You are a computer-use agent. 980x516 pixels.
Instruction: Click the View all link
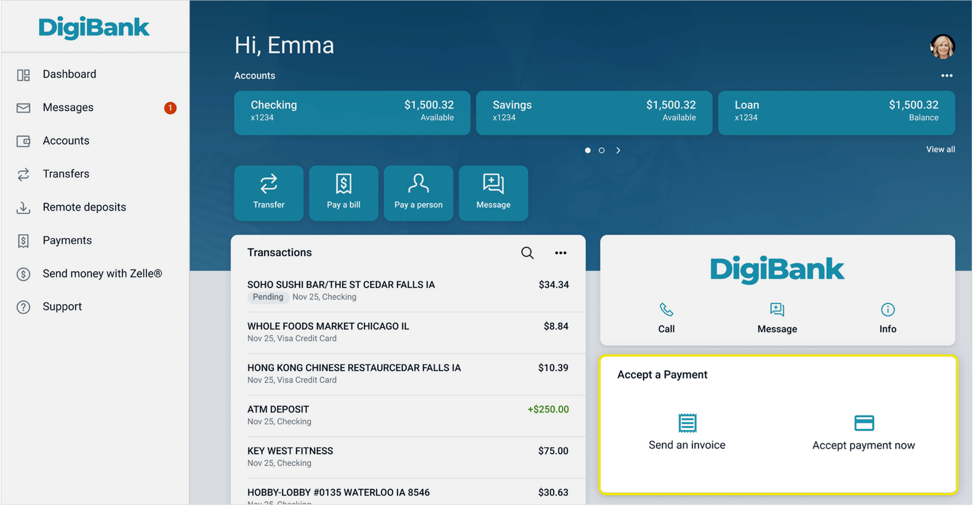point(940,149)
